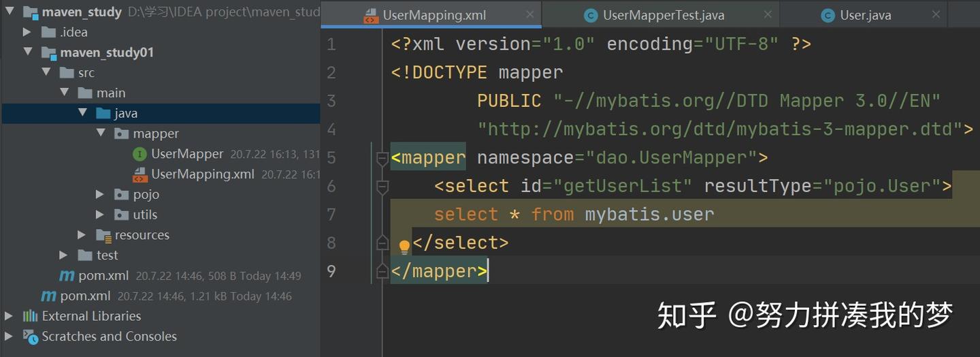Click the line 7 number in gutter

[x=331, y=215]
